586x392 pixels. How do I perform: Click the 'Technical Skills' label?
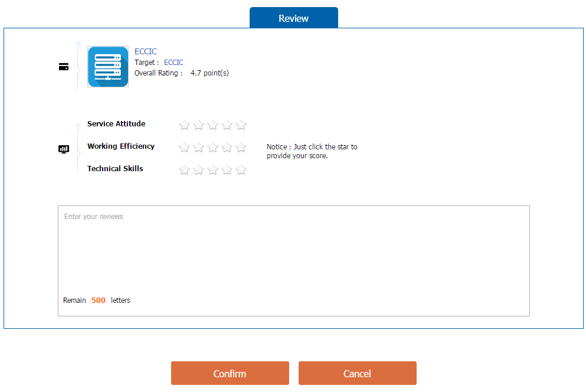pyautogui.click(x=115, y=169)
